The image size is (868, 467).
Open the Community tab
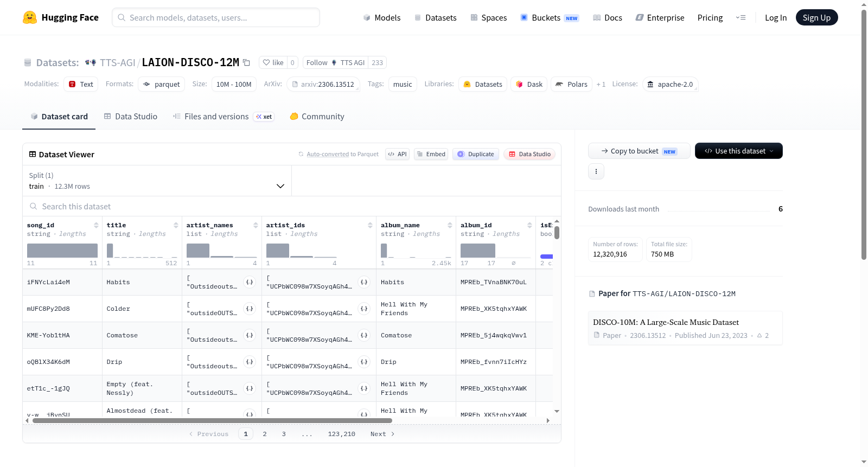[317, 117]
